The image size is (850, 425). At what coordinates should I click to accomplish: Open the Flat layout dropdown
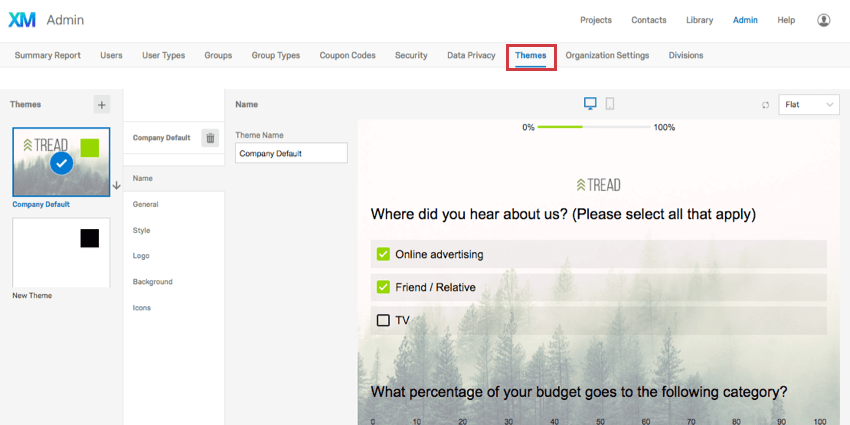click(809, 105)
